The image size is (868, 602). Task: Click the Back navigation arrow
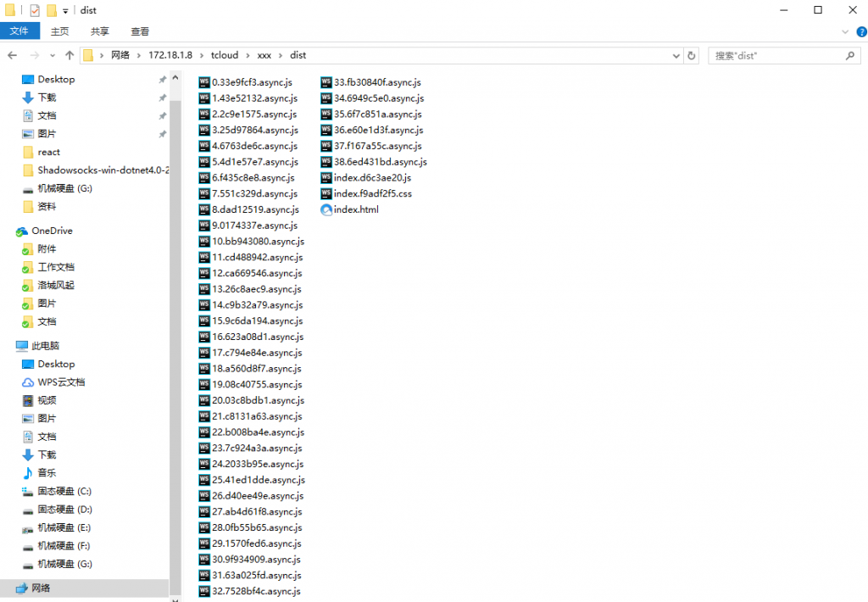point(12,55)
